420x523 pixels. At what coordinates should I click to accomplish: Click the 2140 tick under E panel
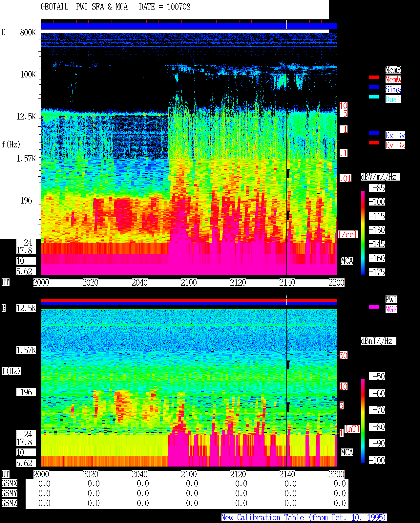pyautogui.click(x=287, y=283)
